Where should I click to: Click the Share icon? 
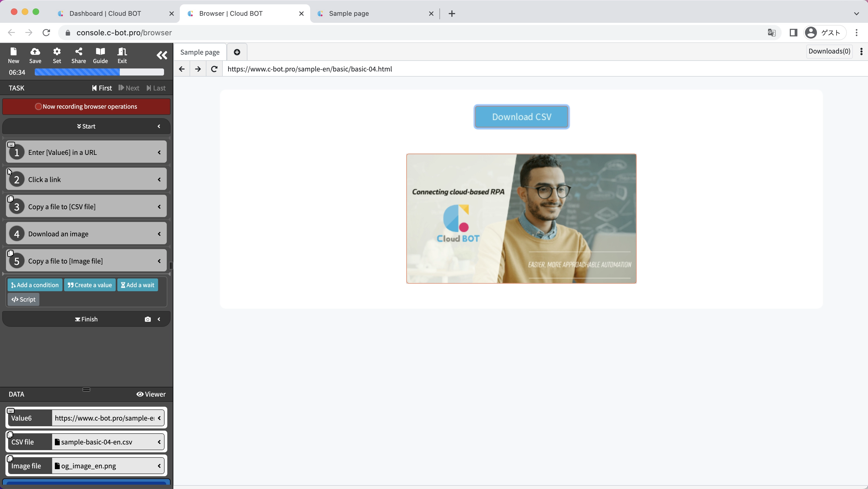coord(78,55)
